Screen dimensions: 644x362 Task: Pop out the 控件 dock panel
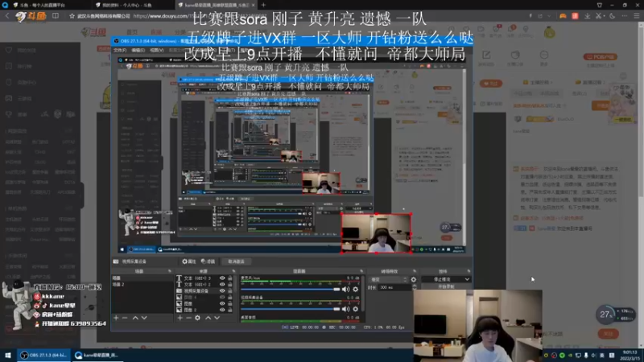(469, 271)
